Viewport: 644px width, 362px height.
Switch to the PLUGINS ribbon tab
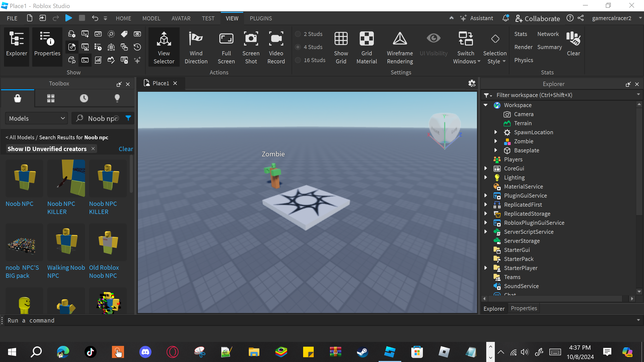[x=261, y=18]
